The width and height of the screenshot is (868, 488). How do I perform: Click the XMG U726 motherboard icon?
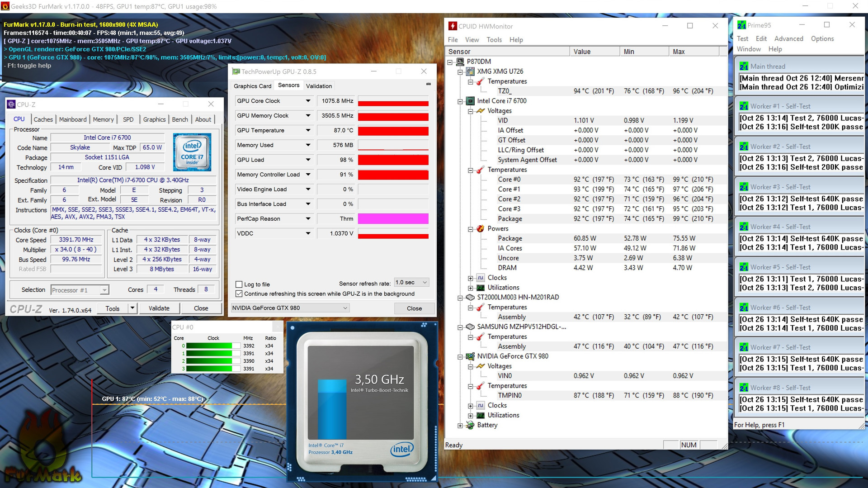(x=470, y=71)
